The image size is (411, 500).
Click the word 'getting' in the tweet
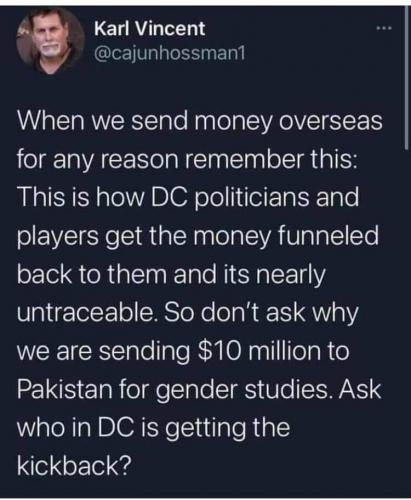[206, 429]
